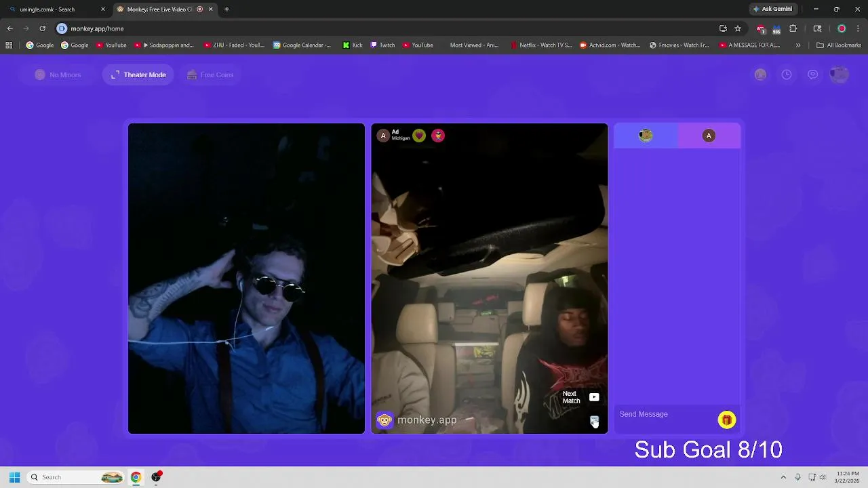Open the chat messages icon in header

[812, 75]
